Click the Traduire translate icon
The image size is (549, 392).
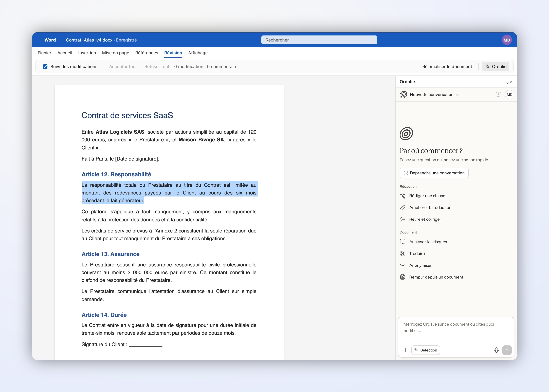tap(403, 253)
